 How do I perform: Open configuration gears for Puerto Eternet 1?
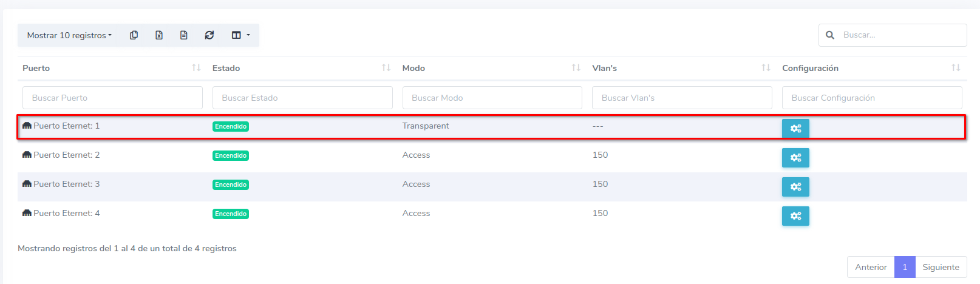pyautogui.click(x=795, y=129)
